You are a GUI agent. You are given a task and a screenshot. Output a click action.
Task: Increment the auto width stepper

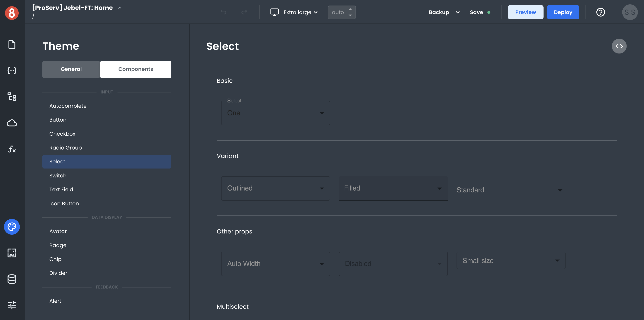coord(350,9)
